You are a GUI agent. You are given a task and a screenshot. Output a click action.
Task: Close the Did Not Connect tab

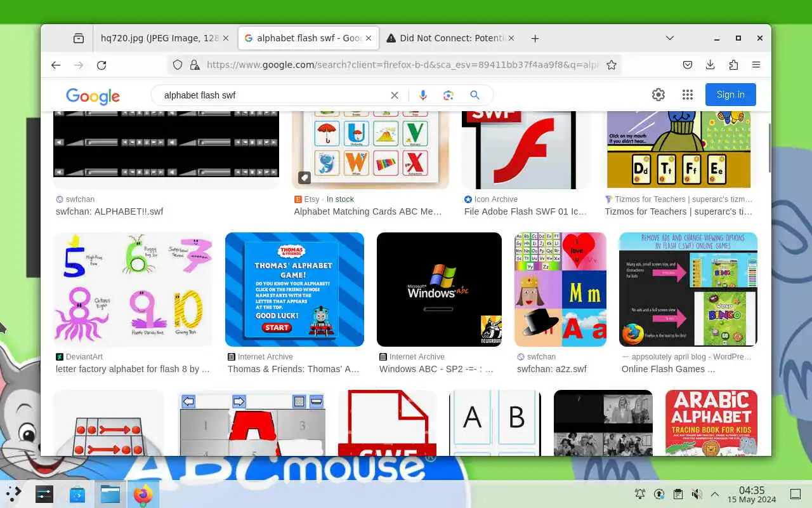tap(511, 38)
